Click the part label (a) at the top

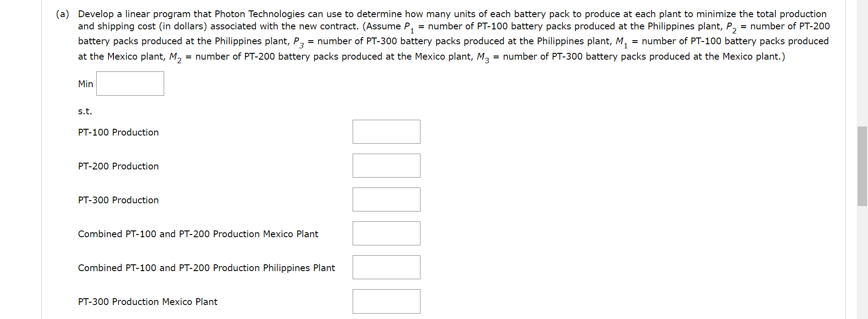click(63, 14)
